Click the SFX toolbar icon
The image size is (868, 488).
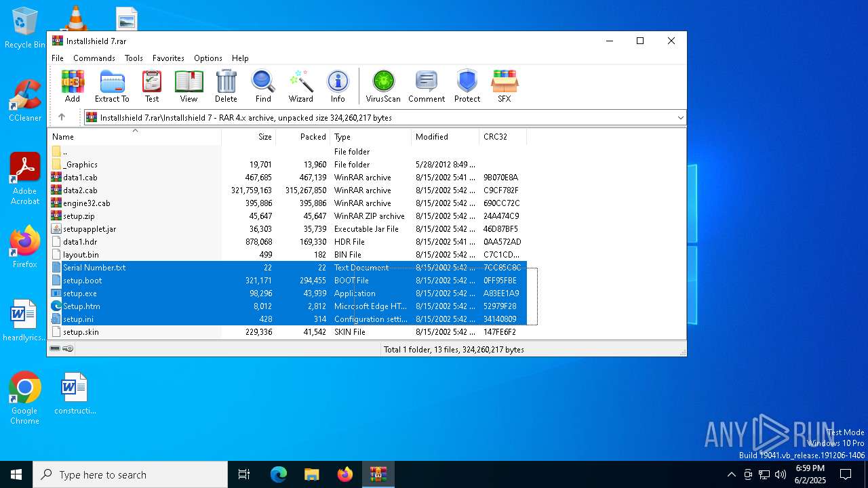pos(505,86)
